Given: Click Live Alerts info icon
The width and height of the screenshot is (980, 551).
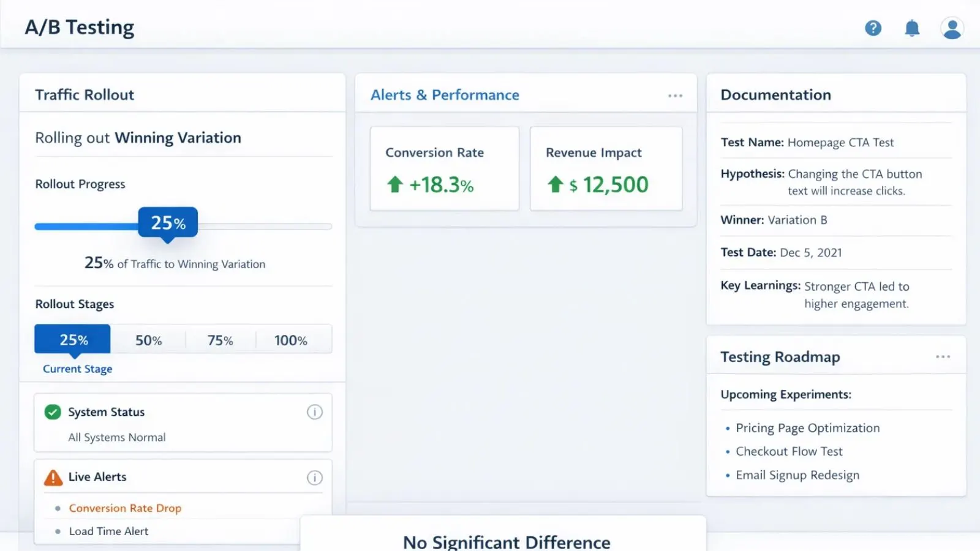Looking at the screenshot, I should click(x=314, y=478).
